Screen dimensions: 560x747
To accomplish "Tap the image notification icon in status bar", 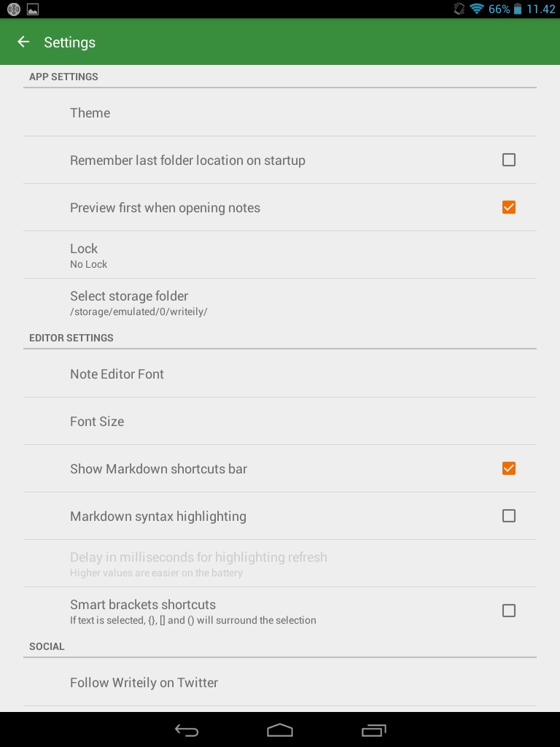I will pyautogui.click(x=33, y=9).
